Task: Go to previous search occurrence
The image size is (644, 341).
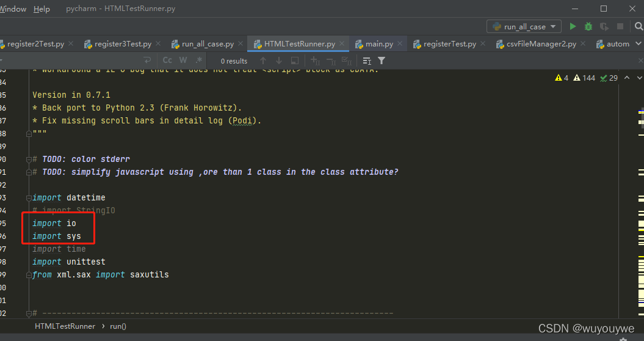Action: click(x=263, y=61)
